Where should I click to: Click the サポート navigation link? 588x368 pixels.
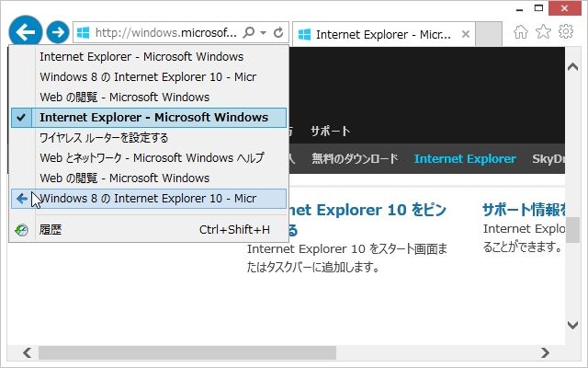click(331, 131)
